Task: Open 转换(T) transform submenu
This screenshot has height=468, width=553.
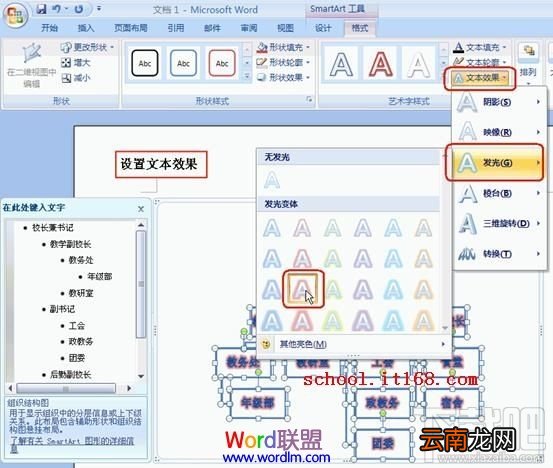Action: click(x=499, y=254)
